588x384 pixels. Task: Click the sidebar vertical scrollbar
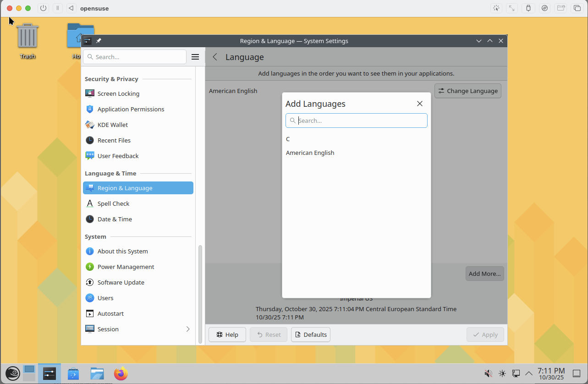[x=200, y=293]
